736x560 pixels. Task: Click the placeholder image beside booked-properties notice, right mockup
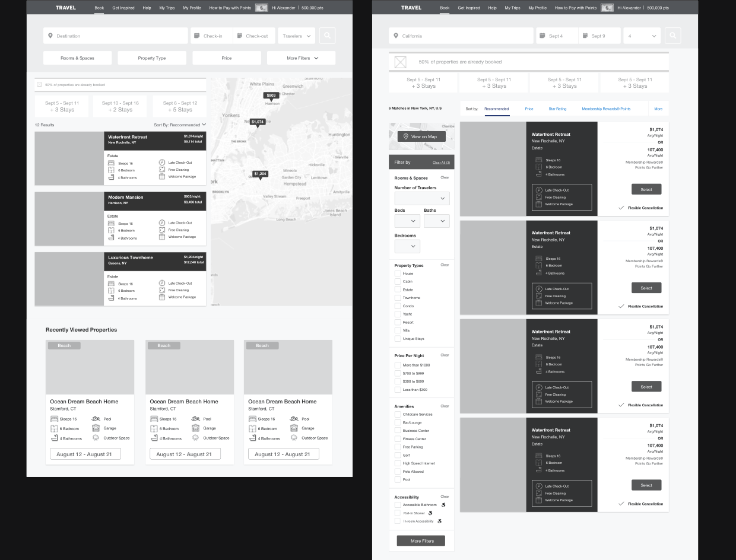click(401, 62)
